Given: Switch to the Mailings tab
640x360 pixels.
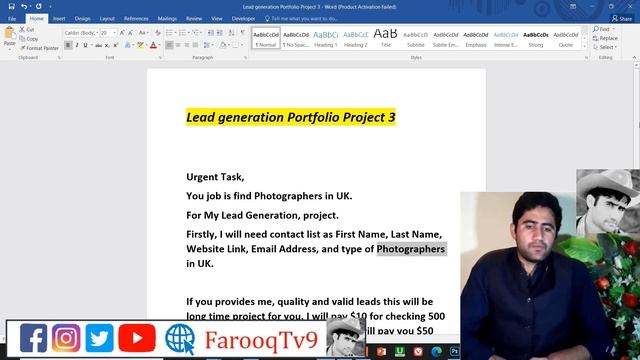Looking at the screenshot, I should 167,19.
